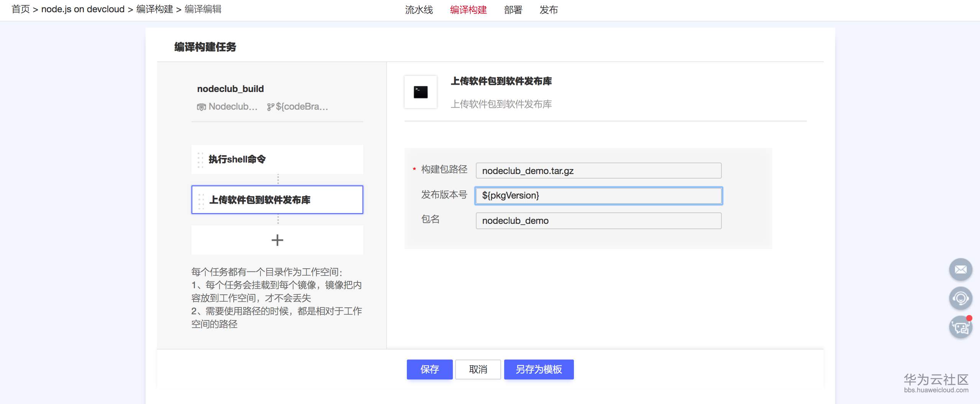Click the branch icon before ${codeBra...
This screenshot has height=404, width=980.
point(270,107)
